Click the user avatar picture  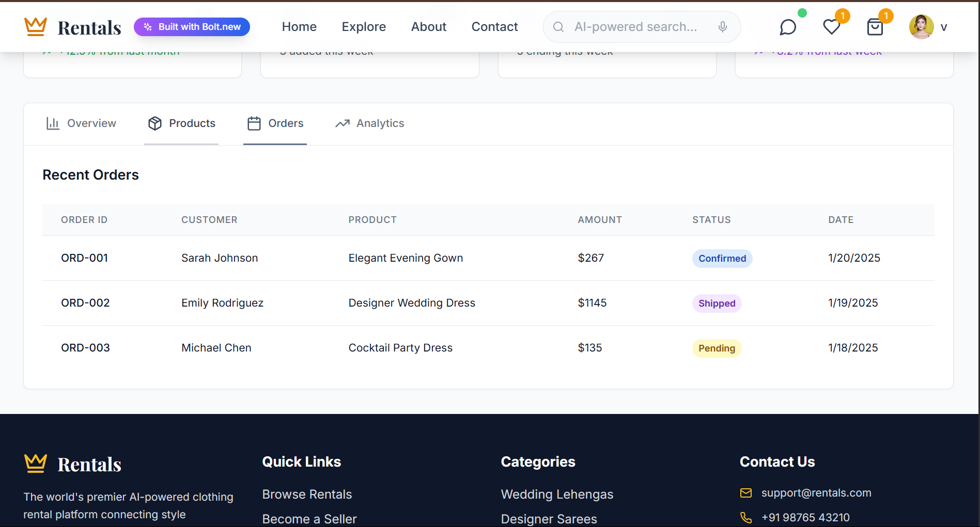pyautogui.click(x=921, y=27)
